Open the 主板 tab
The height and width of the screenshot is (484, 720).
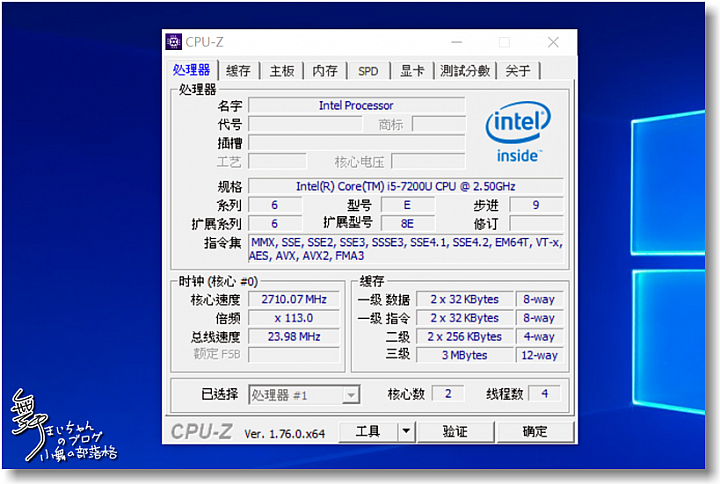(282, 71)
